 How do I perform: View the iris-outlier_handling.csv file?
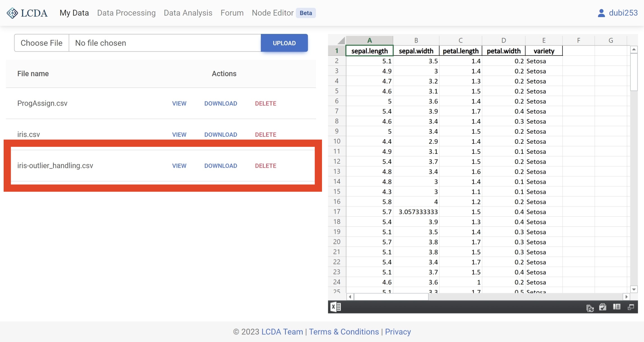click(x=179, y=166)
